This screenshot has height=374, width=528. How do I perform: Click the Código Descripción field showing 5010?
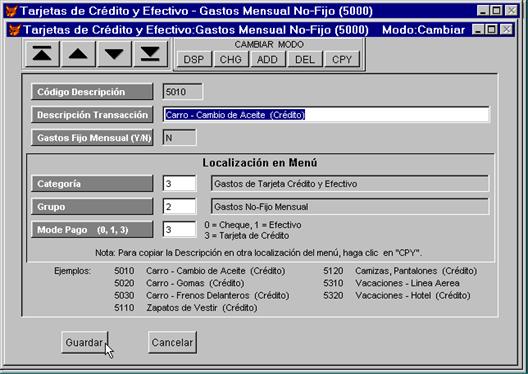pyautogui.click(x=183, y=92)
